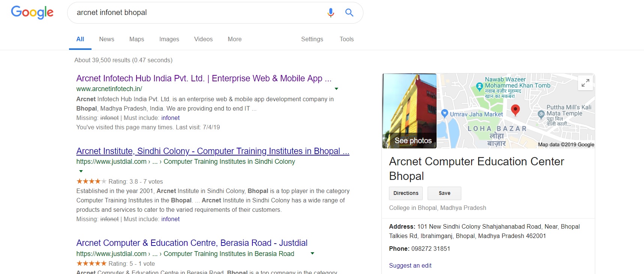Click the 'Rating: 3.8 - 7 votes' text
Image resolution: width=644 pixels, height=274 pixels.
pyautogui.click(x=136, y=181)
